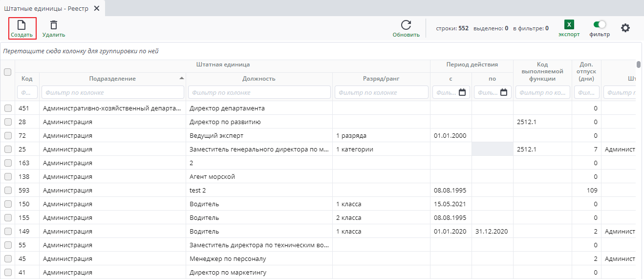Click the Должность column header

coord(259,79)
